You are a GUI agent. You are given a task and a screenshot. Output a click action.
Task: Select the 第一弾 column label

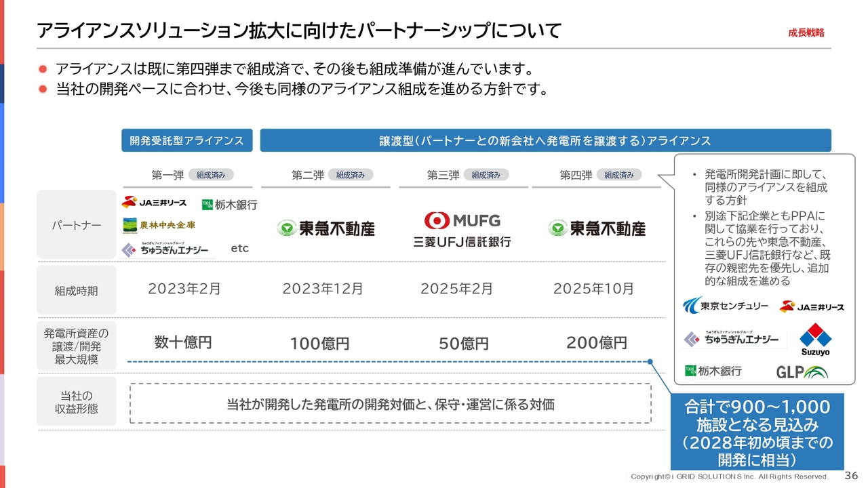(x=167, y=175)
